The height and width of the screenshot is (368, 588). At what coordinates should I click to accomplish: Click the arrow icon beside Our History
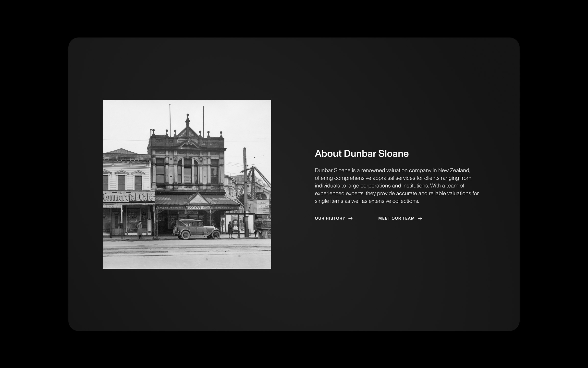pyautogui.click(x=351, y=218)
